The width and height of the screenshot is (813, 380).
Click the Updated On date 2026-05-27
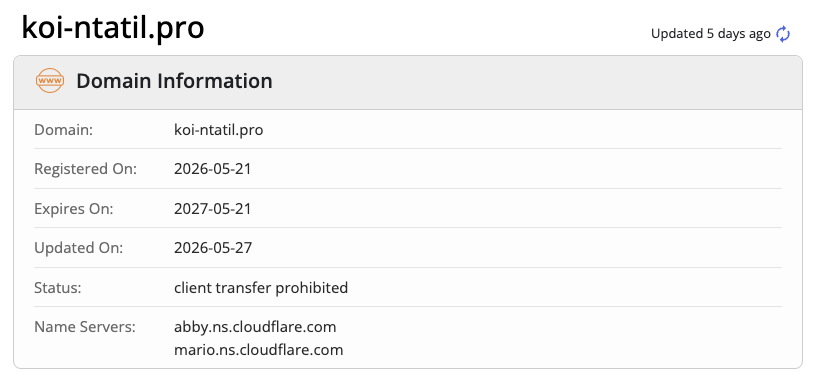(x=213, y=248)
